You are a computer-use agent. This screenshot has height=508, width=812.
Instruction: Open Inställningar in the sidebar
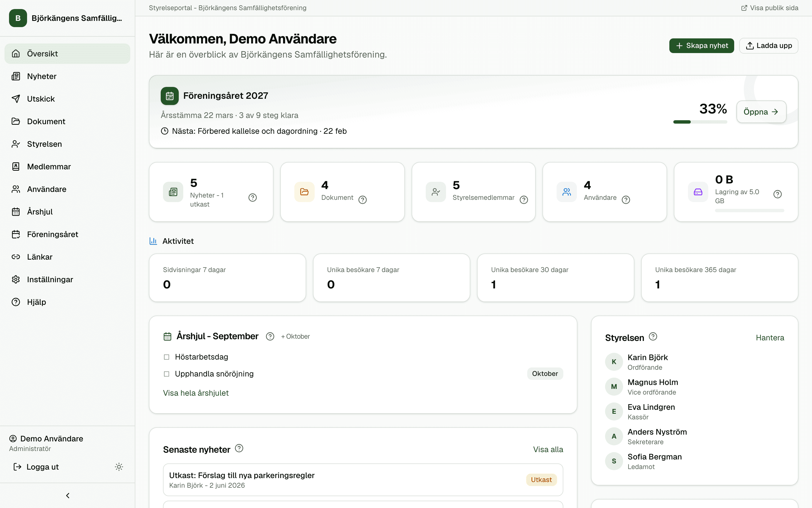coord(67,279)
